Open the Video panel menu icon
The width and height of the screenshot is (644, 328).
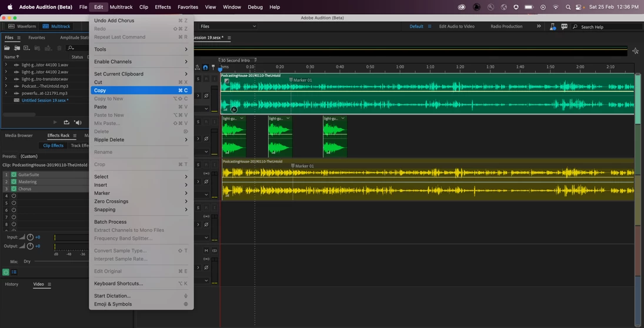point(49,284)
